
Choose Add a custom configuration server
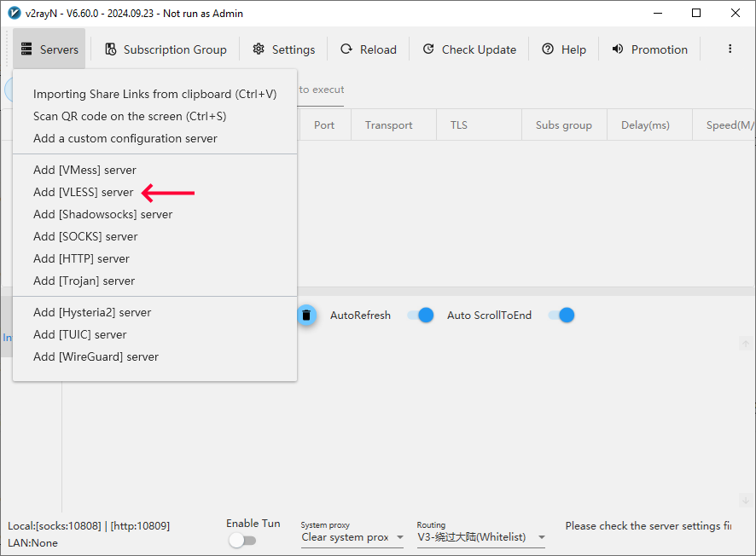(x=154, y=138)
